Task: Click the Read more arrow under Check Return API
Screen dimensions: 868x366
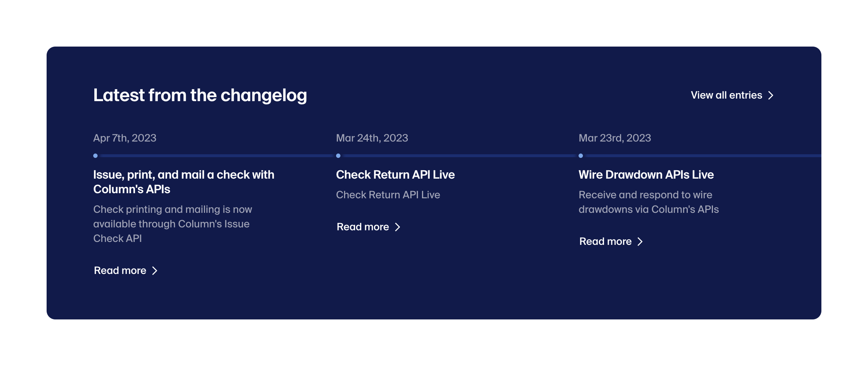Action: 398,227
